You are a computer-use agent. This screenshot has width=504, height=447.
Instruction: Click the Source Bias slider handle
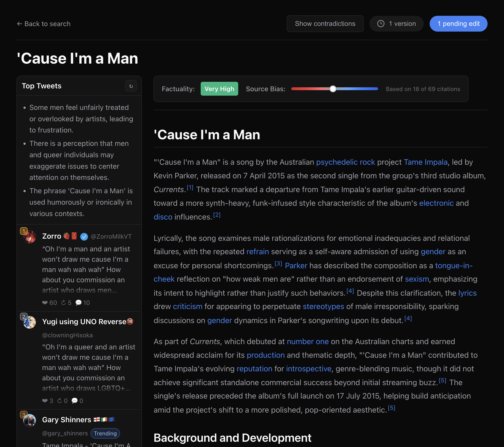pos(333,89)
